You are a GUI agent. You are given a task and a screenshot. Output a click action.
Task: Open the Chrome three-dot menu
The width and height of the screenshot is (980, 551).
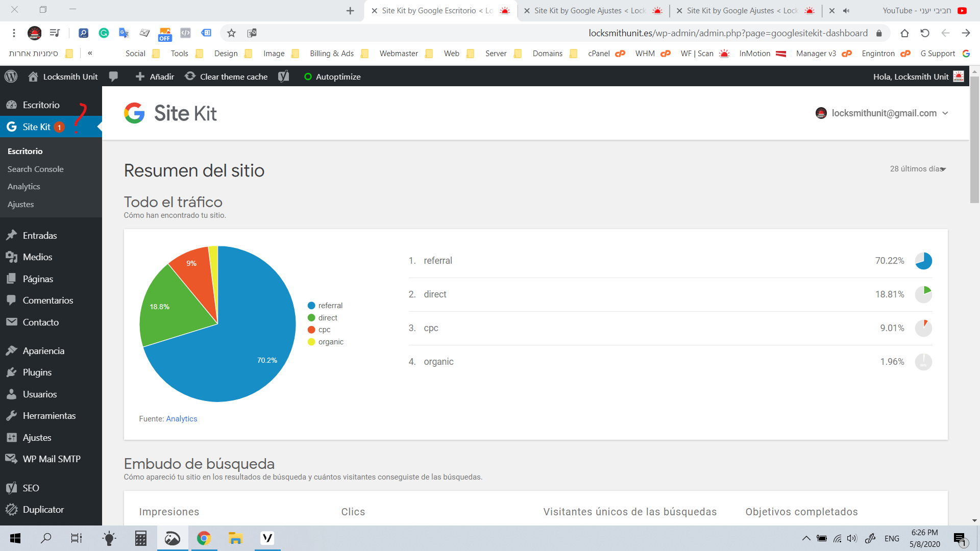pyautogui.click(x=14, y=33)
